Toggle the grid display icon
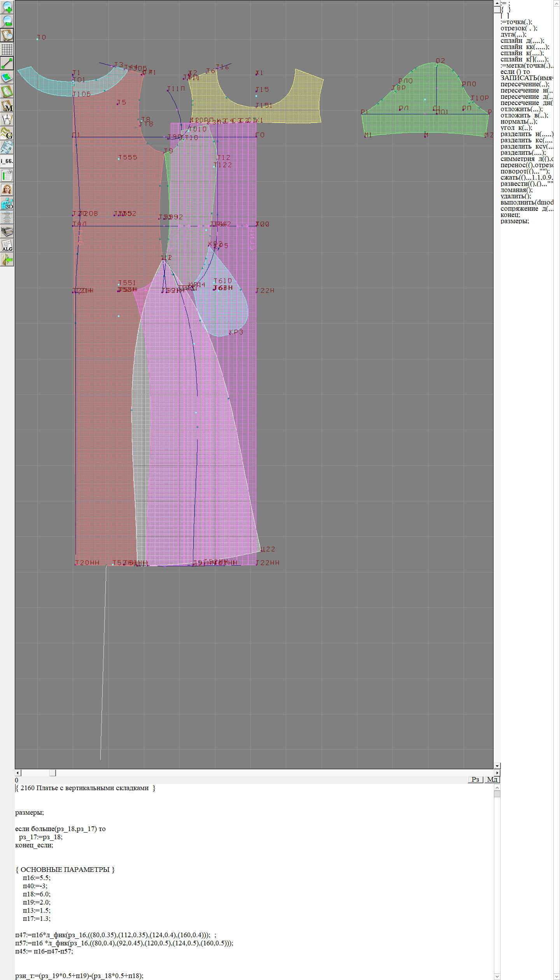Viewport: 560px width, 980px height. point(7,49)
